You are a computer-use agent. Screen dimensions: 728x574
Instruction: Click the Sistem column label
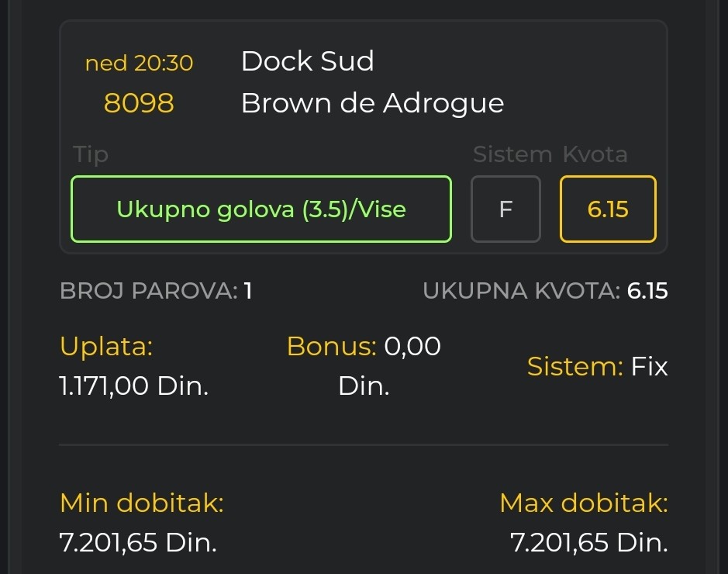click(512, 154)
